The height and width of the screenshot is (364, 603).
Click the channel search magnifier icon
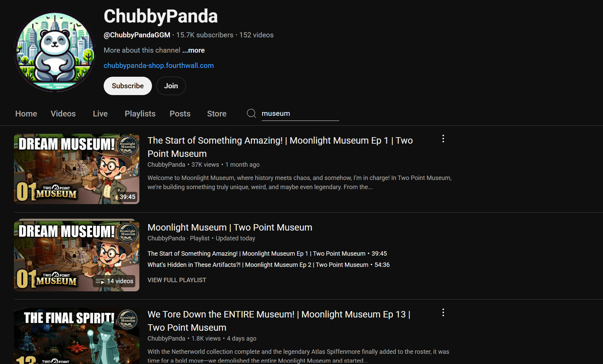pos(251,113)
